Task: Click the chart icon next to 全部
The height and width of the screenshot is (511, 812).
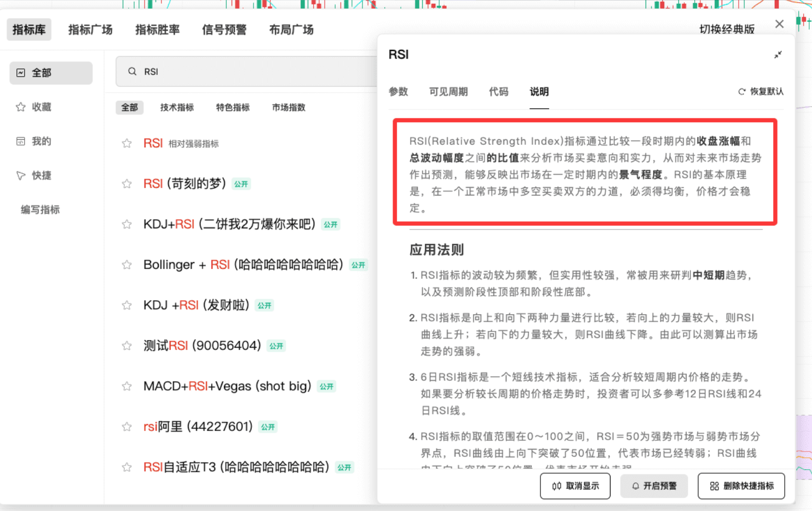Action: [x=20, y=72]
